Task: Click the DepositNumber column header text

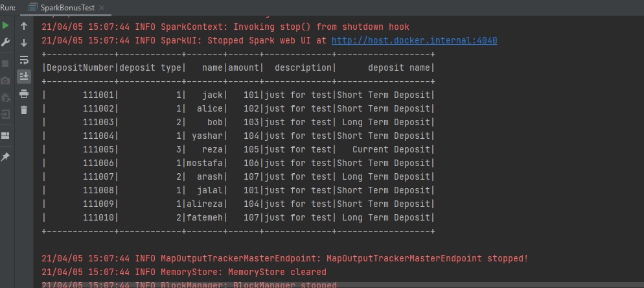Action: [x=80, y=67]
